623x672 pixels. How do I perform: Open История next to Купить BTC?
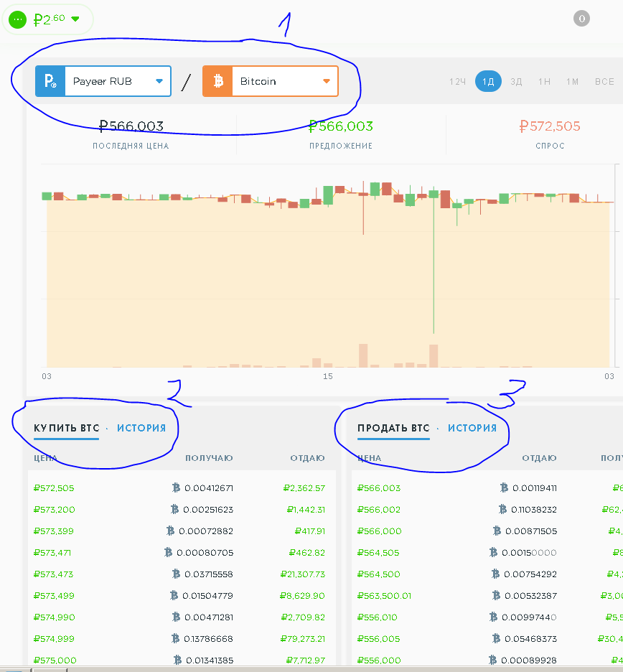(x=141, y=428)
